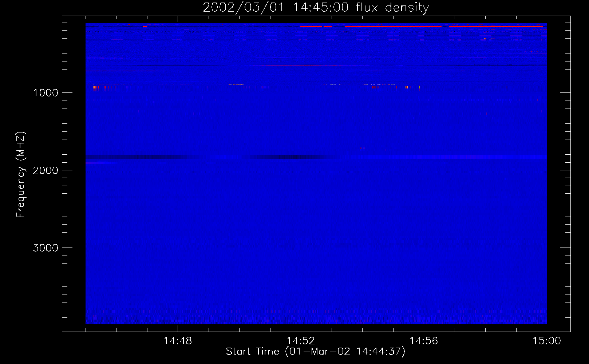Click the 14:48 time axis label
The width and height of the screenshot is (589, 364).
(x=178, y=341)
